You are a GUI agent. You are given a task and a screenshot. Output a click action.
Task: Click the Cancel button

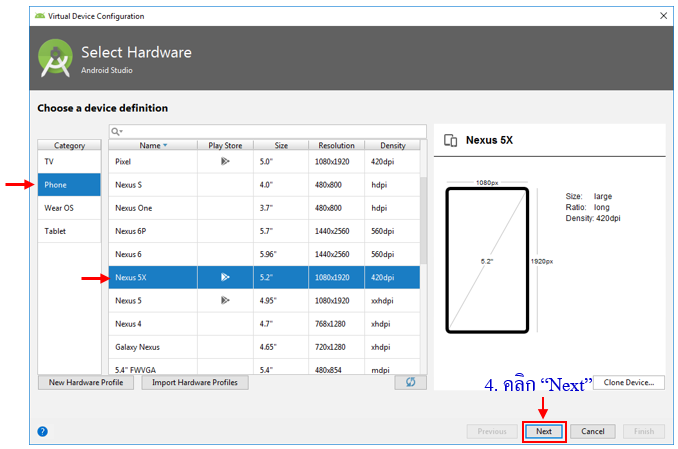click(593, 432)
